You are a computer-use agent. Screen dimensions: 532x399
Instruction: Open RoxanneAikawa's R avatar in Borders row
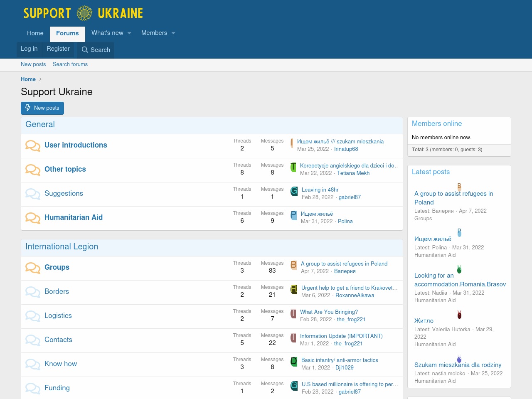coord(294,289)
